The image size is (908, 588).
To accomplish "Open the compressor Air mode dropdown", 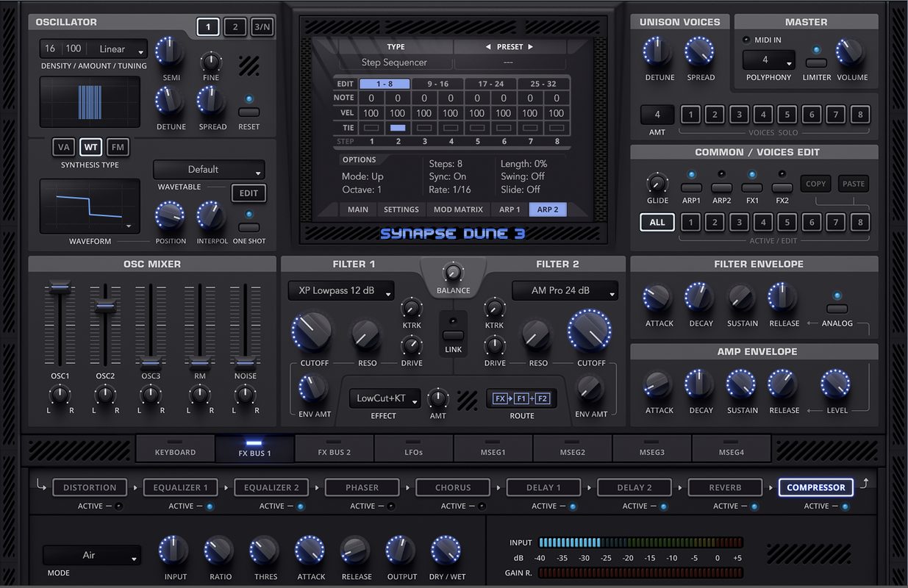I will (x=92, y=556).
